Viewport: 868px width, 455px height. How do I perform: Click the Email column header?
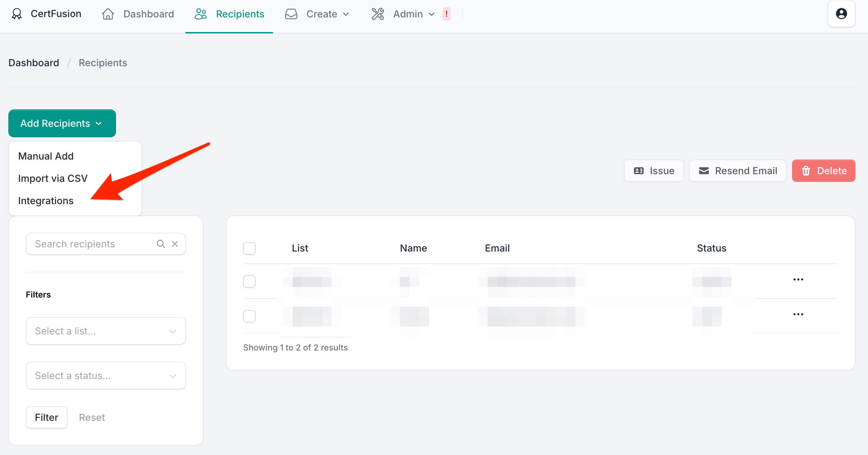point(497,248)
